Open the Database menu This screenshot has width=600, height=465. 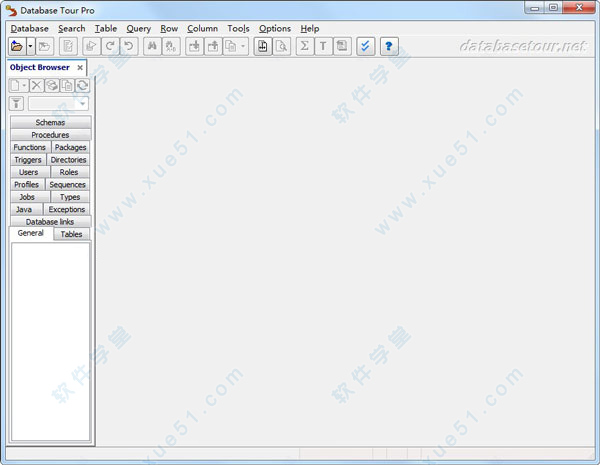pyautogui.click(x=29, y=29)
